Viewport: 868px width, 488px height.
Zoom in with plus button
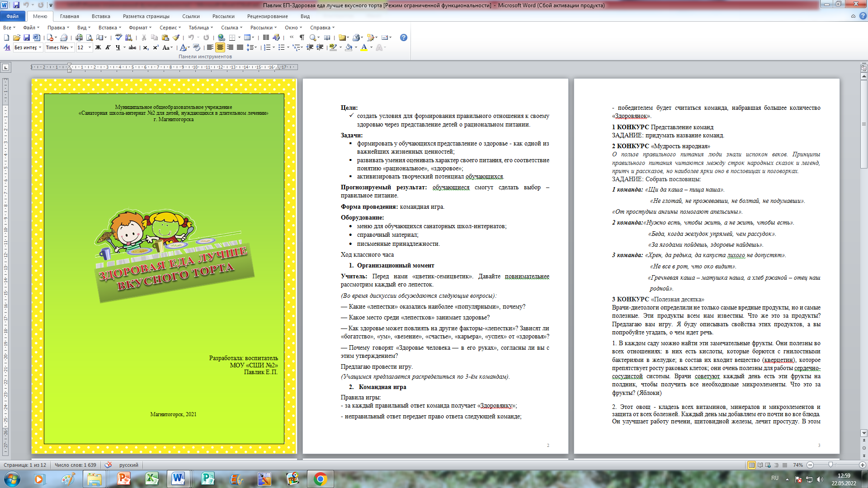coord(863,465)
